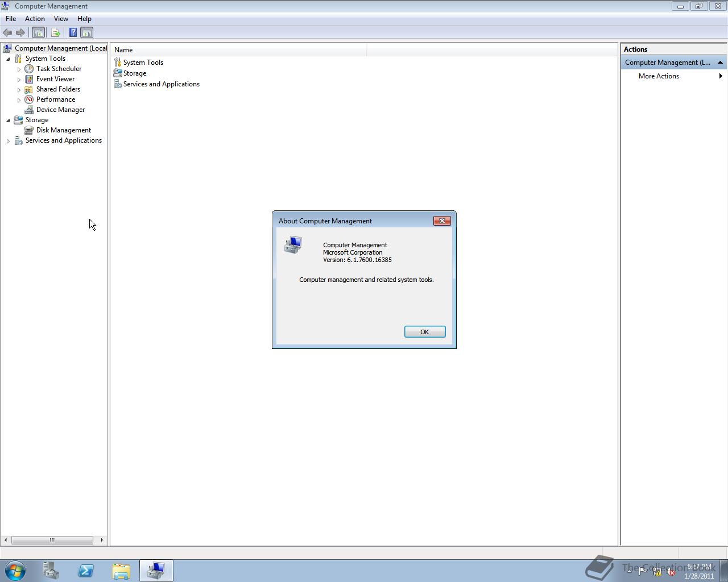Sort by the Name column header
Viewport: 728px width, 582px height.
239,50
